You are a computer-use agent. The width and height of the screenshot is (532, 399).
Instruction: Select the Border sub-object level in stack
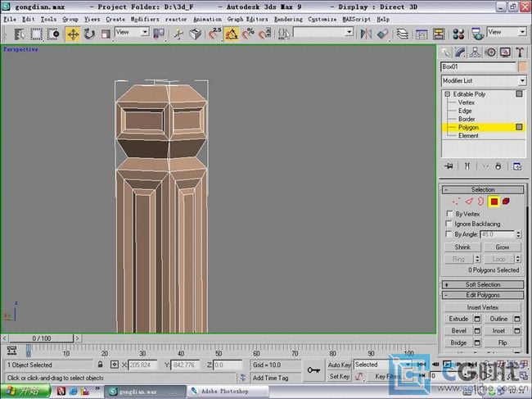[x=467, y=119]
